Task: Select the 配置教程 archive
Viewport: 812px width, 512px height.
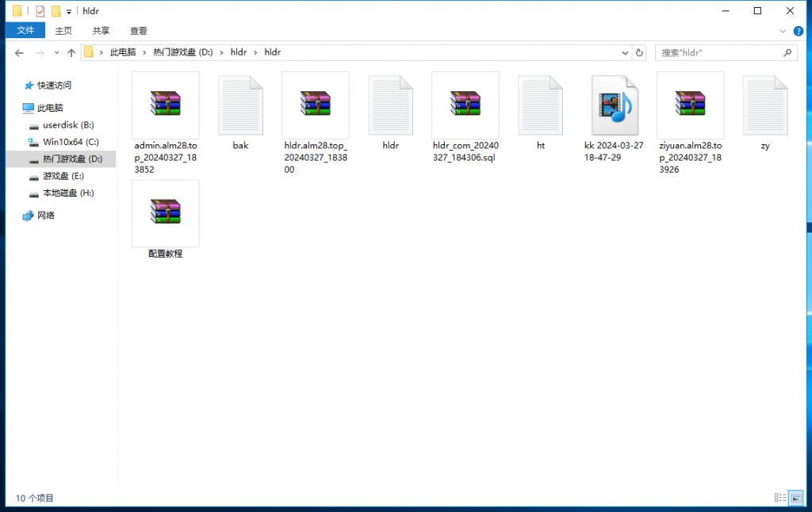Action: click(165, 213)
